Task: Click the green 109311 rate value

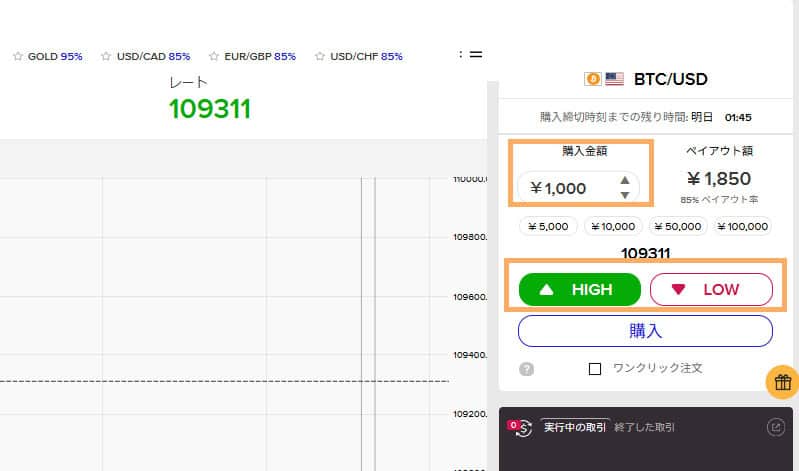Action: (x=210, y=109)
